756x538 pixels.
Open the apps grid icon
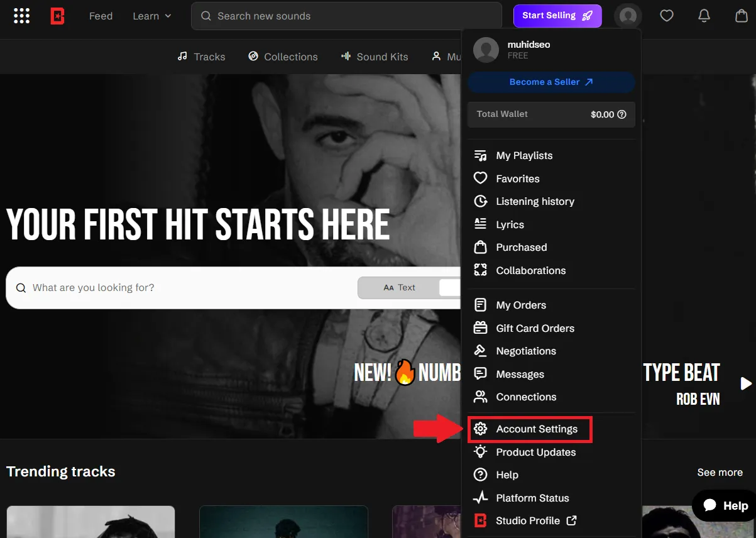point(21,16)
